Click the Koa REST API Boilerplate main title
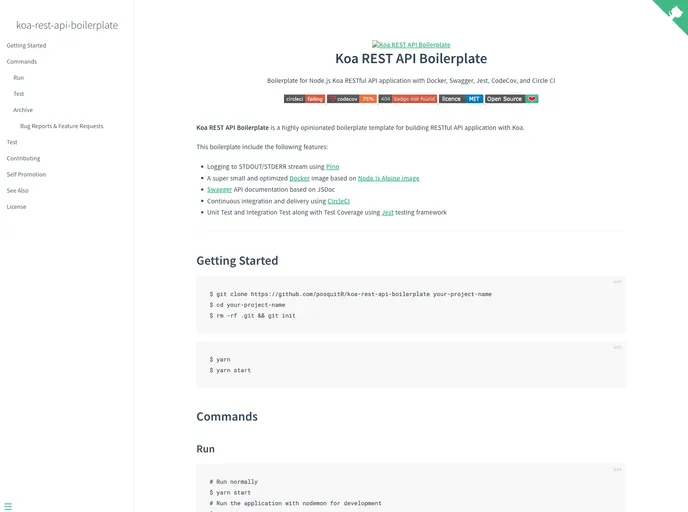The height and width of the screenshot is (512, 688). tap(411, 58)
